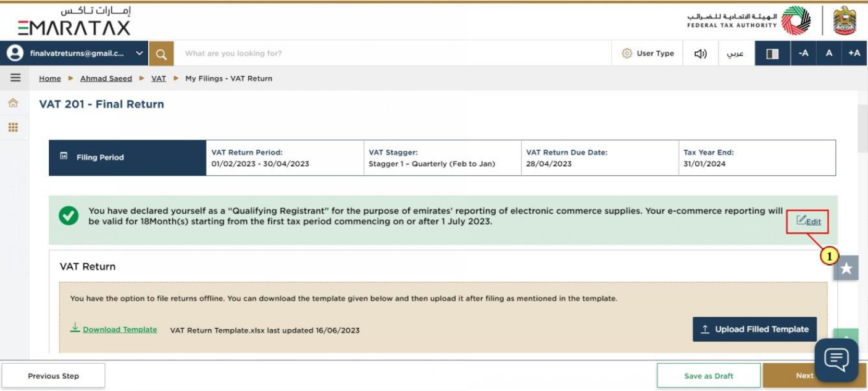This screenshot has height=391, width=868.
Task: Click the UAE national emblem
Action: pos(845,21)
